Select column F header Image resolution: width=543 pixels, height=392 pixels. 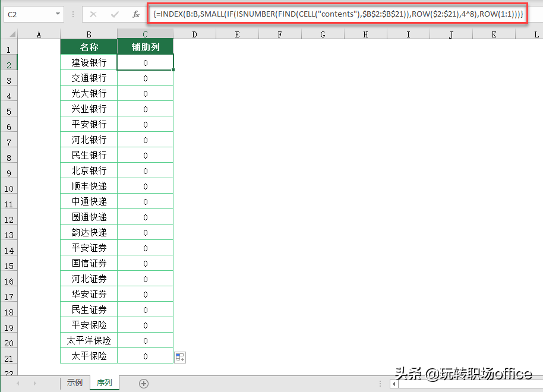(280, 34)
